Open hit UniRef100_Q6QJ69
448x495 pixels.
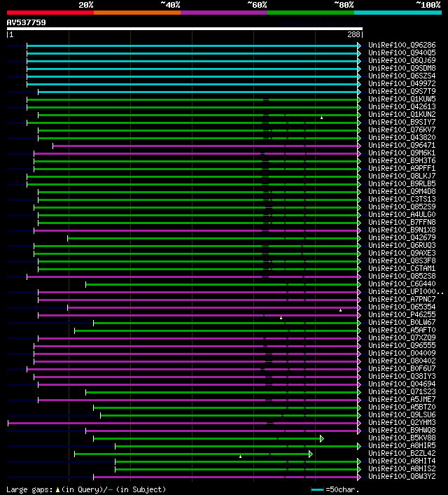pyautogui.click(x=402, y=60)
